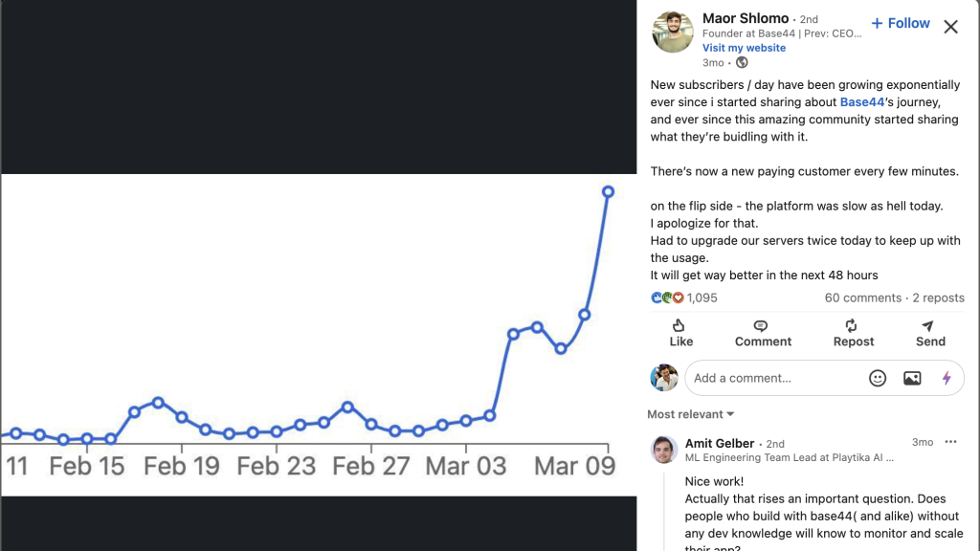This screenshot has width=980, height=551.
Task: Open the reaction emojis summary
Action: tap(667, 298)
